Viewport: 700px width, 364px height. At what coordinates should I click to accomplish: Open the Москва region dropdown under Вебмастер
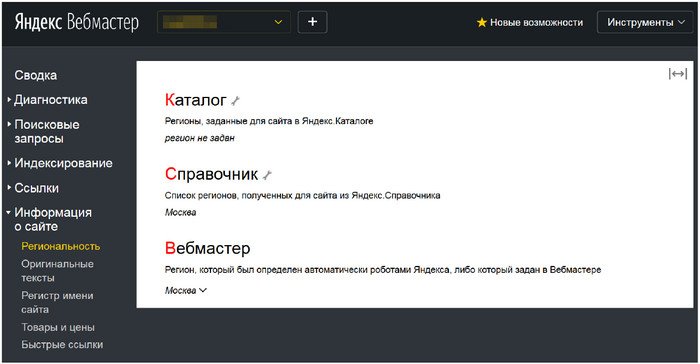pyautogui.click(x=186, y=290)
